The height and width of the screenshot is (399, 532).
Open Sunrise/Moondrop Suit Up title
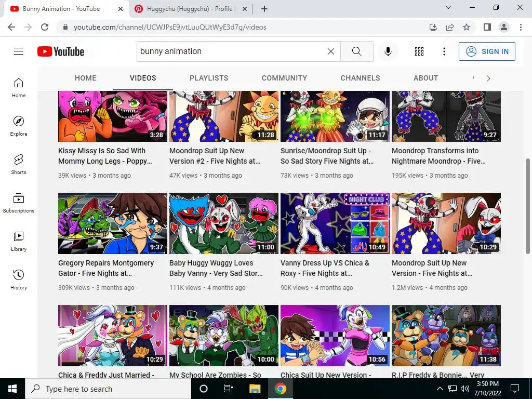(327, 156)
